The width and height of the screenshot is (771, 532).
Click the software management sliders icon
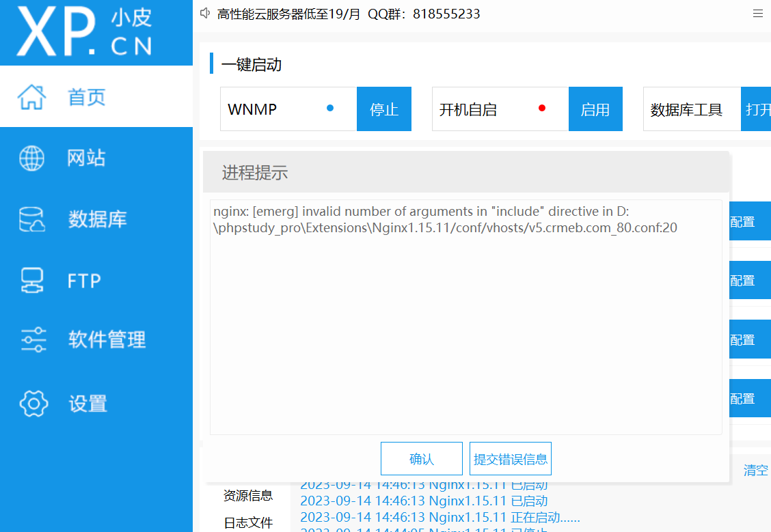(33, 339)
